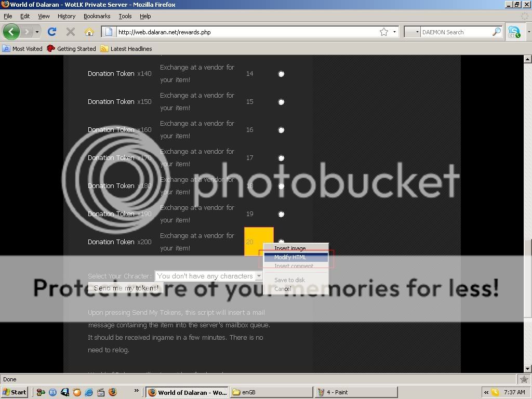Go back with the green Back arrow
The image size is (532, 399).
tap(11, 32)
